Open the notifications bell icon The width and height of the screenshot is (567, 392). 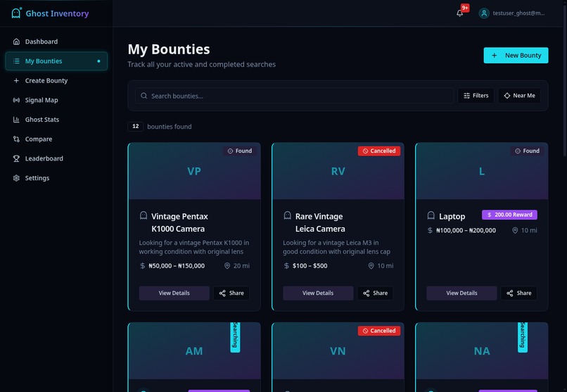click(x=459, y=13)
